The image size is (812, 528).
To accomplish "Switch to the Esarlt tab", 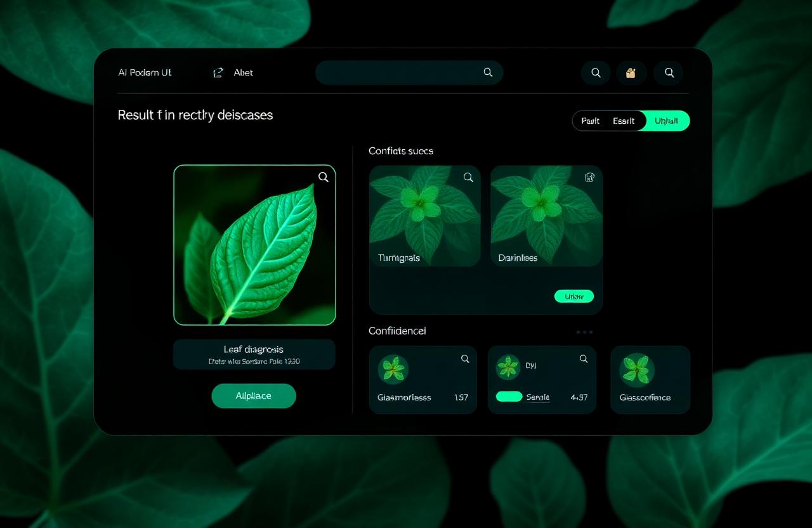I will tap(624, 121).
